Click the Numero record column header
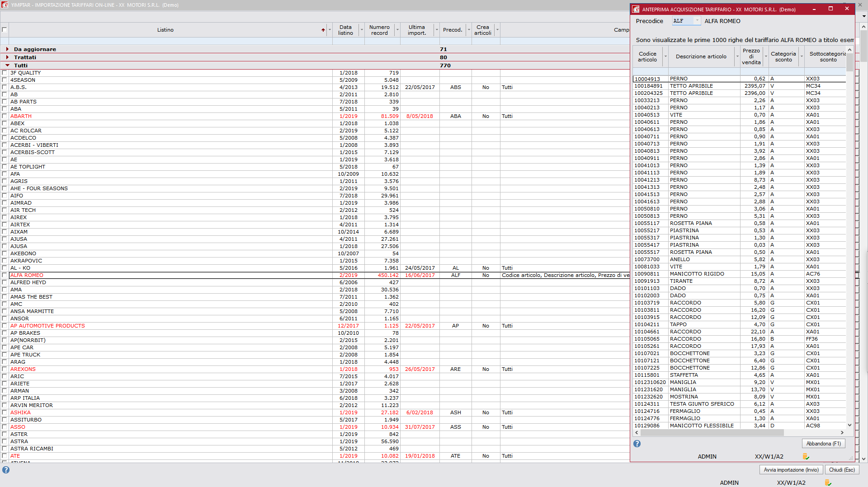The height and width of the screenshot is (487, 868). tap(379, 30)
